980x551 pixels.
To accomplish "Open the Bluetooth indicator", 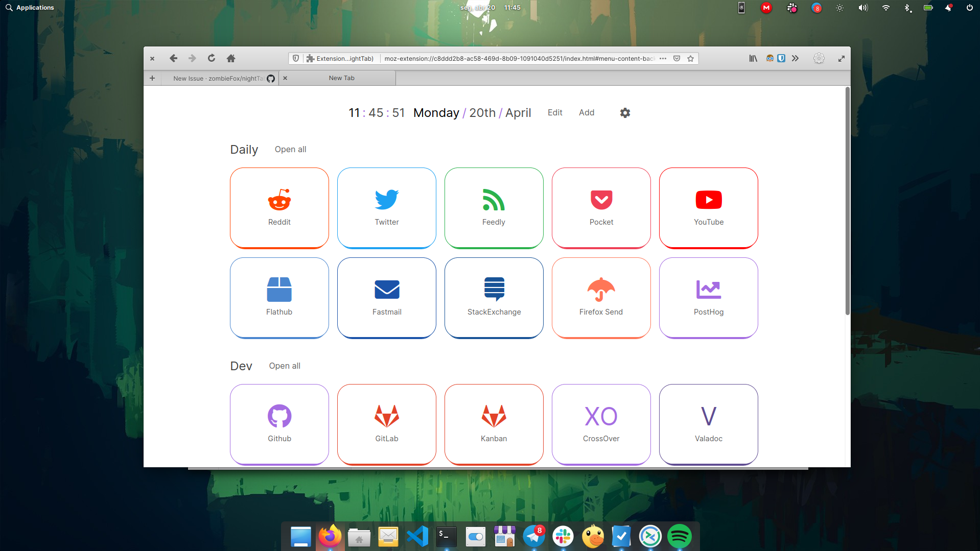I will tap(907, 8).
